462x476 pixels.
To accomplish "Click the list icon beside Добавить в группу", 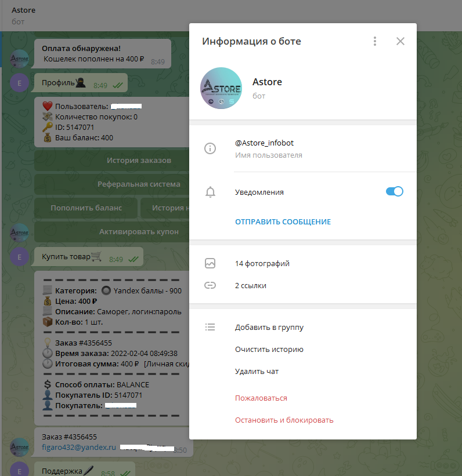I will [x=210, y=327].
